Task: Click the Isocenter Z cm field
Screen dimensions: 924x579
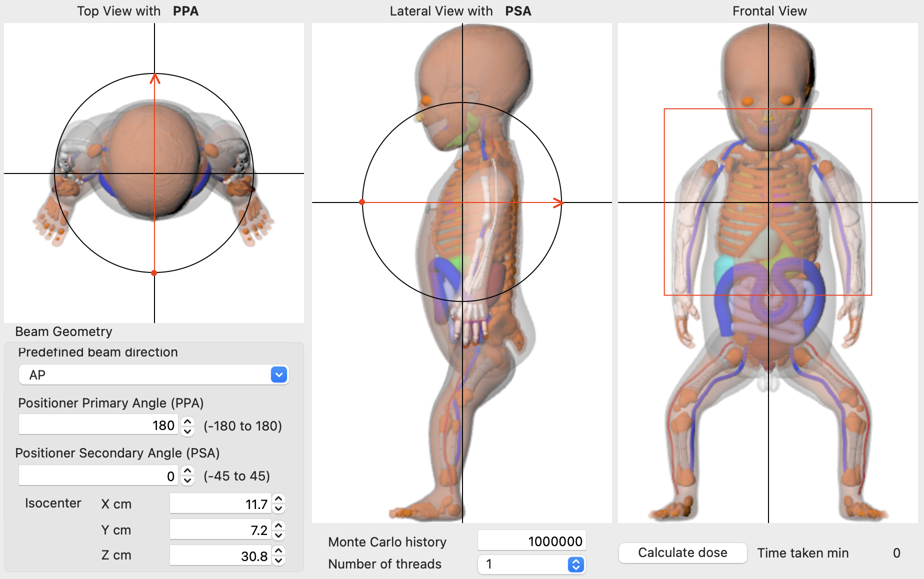Action: pyautogui.click(x=220, y=555)
